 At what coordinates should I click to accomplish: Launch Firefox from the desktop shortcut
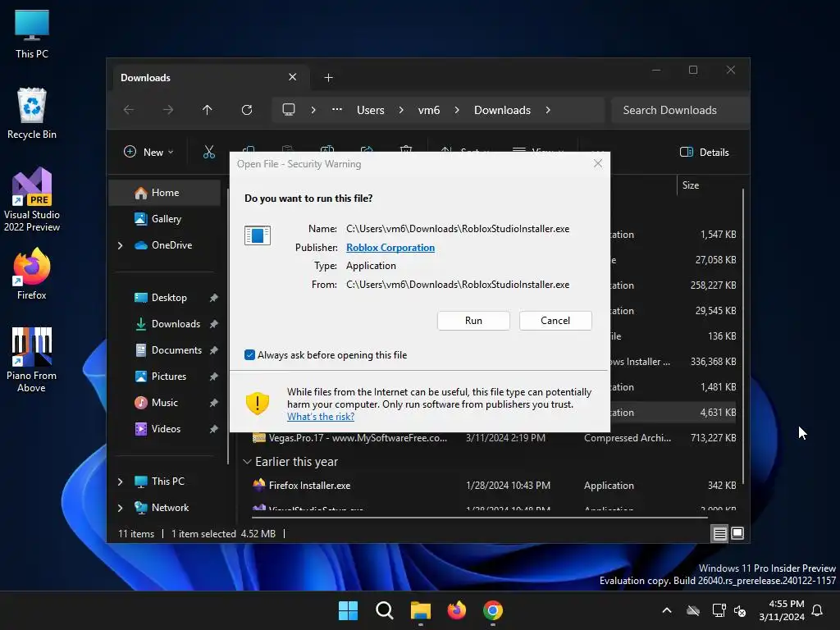pos(32,274)
